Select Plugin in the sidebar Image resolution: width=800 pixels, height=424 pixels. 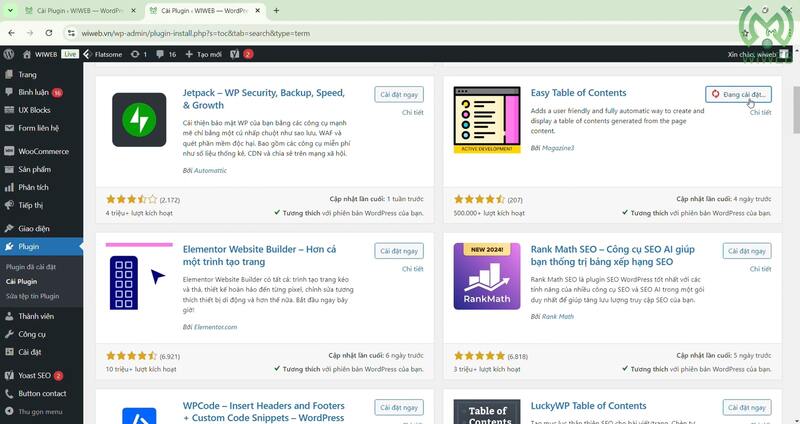click(41, 246)
